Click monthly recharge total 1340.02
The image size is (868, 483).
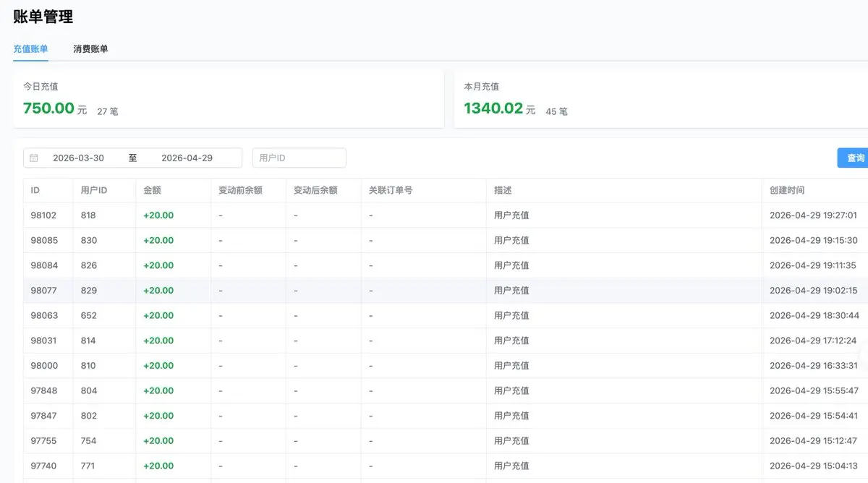pyautogui.click(x=493, y=108)
